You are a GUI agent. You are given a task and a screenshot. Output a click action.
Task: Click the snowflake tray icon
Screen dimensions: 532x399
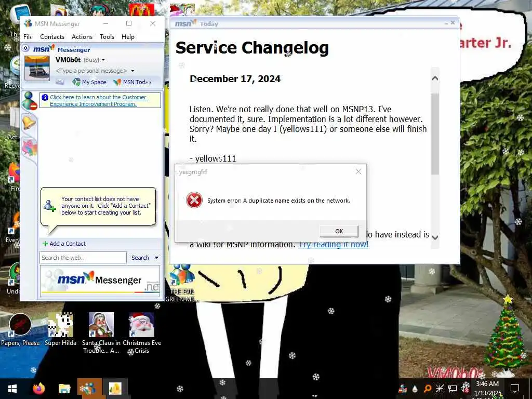[440, 389]
